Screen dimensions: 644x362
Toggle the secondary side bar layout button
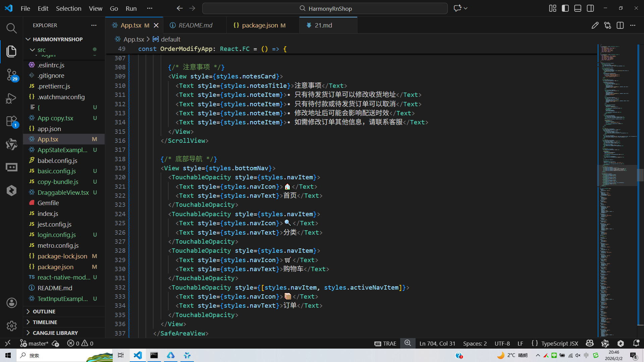click(x=590, y=8)
